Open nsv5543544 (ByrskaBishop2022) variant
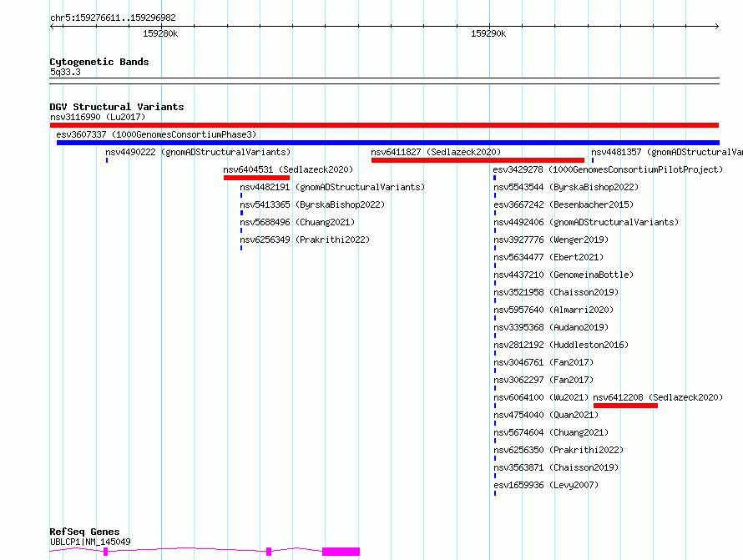The width and height of the screenshot is (743, 560). click(x=566, y=187)
